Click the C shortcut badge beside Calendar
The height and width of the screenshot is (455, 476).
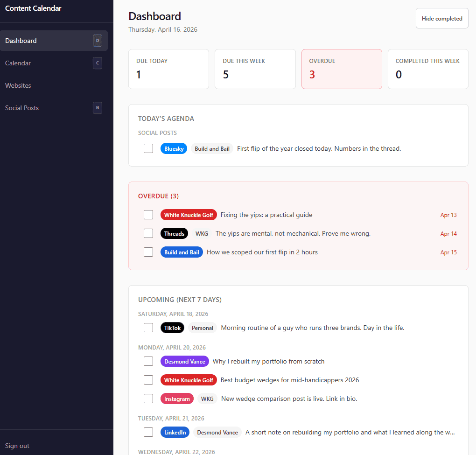tap(98, 63)
